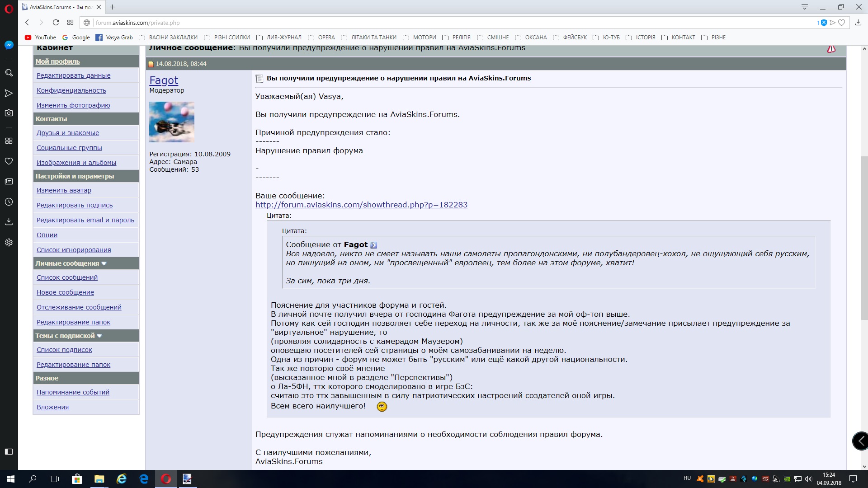Screen dimensions: 868x488
Task: Reload the page with refresh button
Action: pyautogui.click(x=56, y=23)
